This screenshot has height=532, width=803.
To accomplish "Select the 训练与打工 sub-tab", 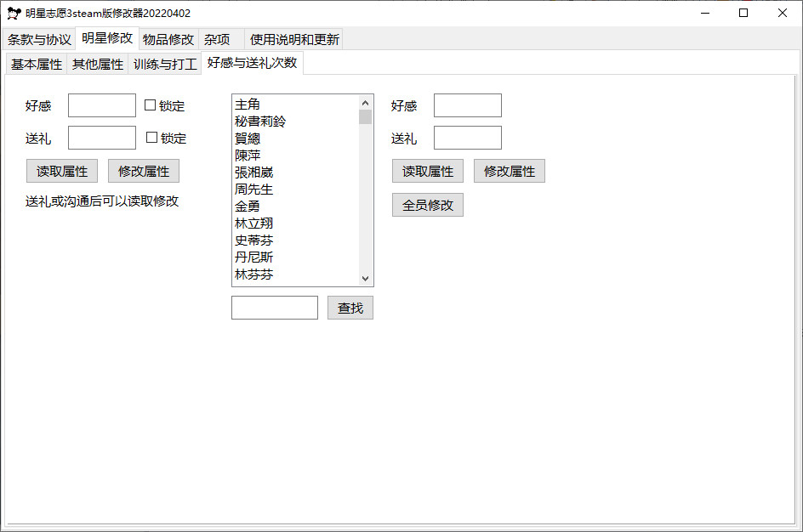I will (165, 64).
